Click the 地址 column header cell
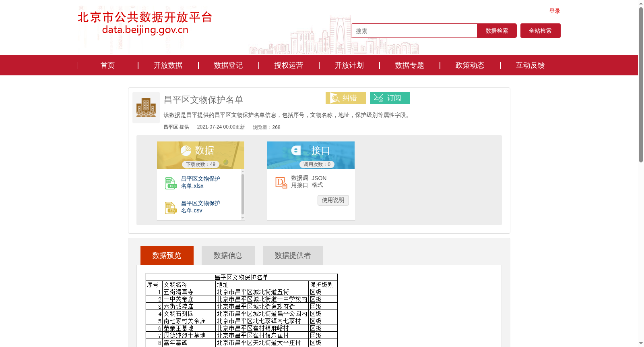 [x=262, y=285]
